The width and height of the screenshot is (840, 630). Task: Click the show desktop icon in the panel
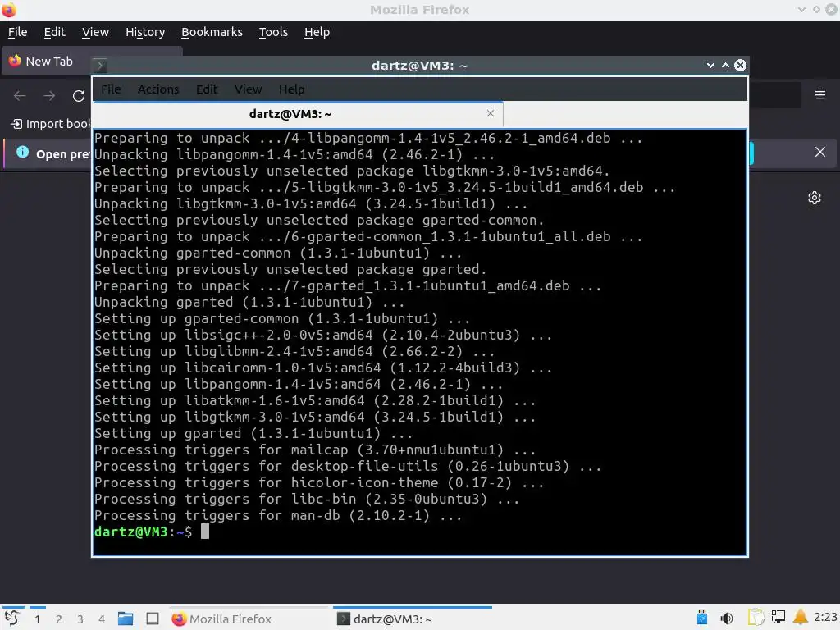pyautogui.click(x=153, y=619)
